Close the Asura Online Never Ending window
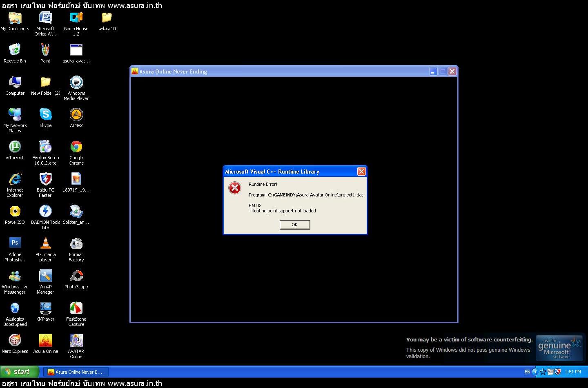The width and height of the screenshot is (588, 388). [x=452, y=71]
